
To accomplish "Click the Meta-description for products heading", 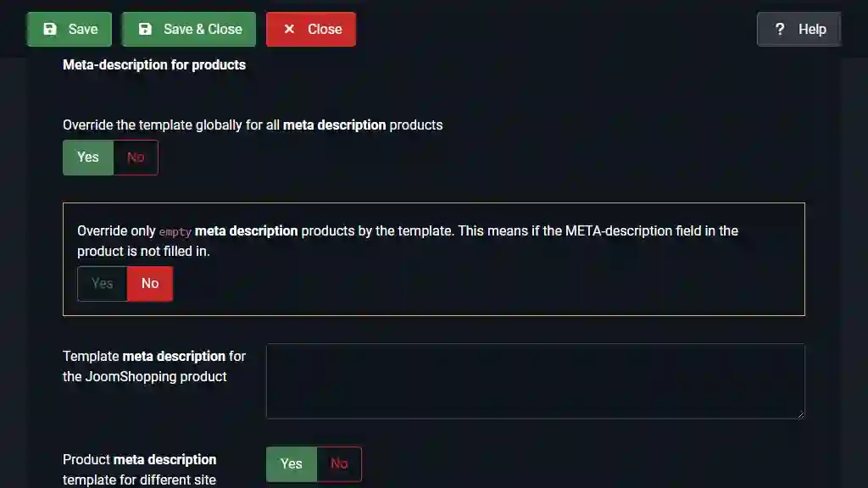I will pos(154,64).
